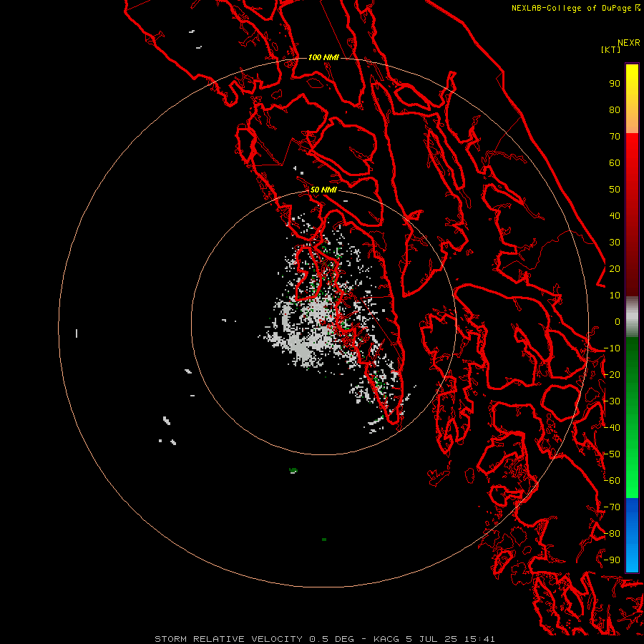Click the storm relative velocity caption at bottom
This screenshot has width=644, height=644.
(x=324, y=639)
